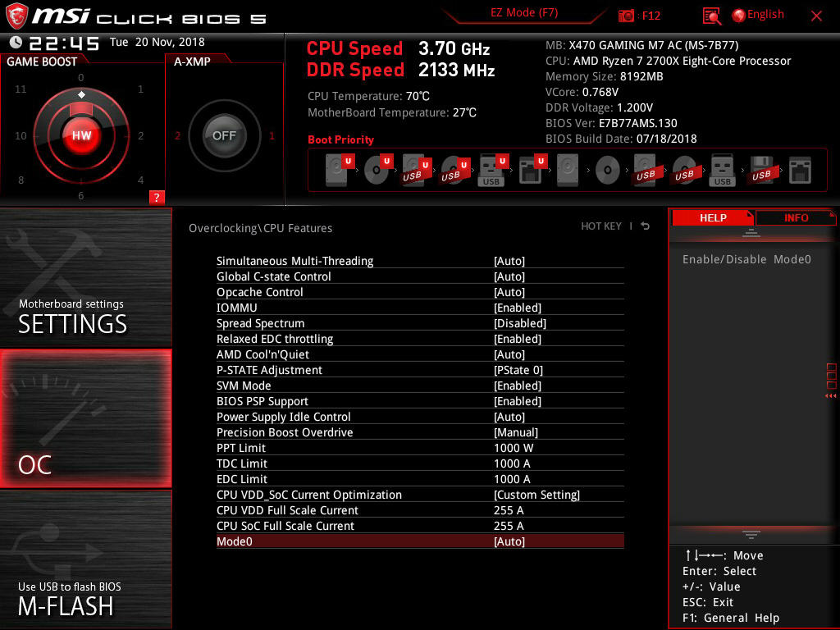Change Spread Spectrum [Disabled] value
The image size is (840, 630).
pos(519,323)
